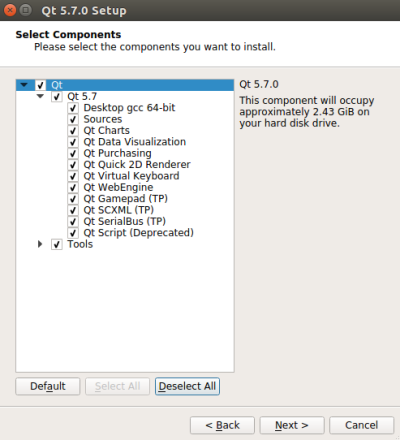This screenshot has width=400, height=440.
Task: Reset selection with Default button
Action: point(48,386)
